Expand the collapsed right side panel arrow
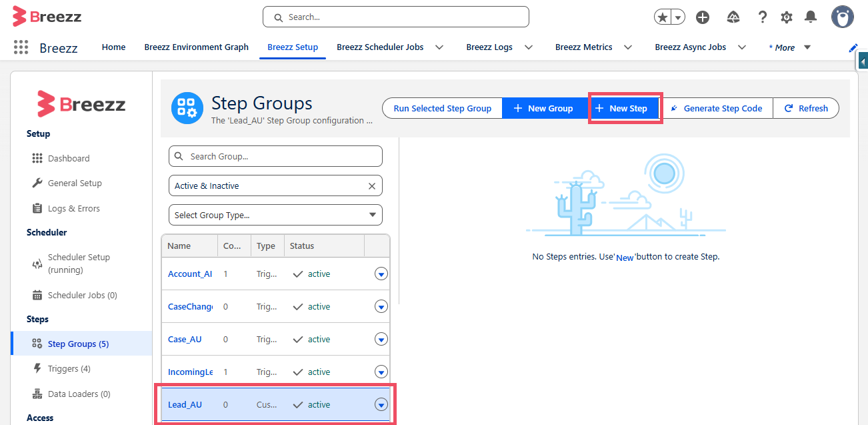868x425 pixels. (863, 62)
